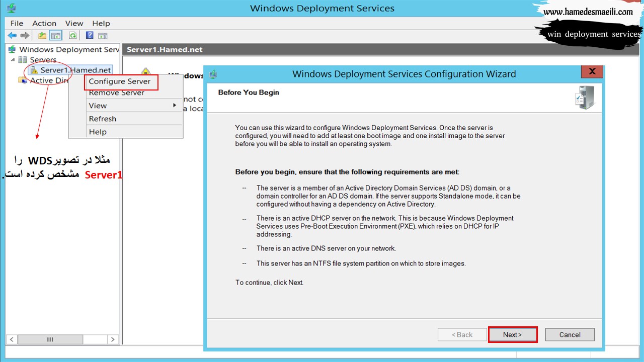This screenshot has height=362, width=644.
Task: Click the Active Directory folder icon in the tree
Action: click(x=23, y=80)
